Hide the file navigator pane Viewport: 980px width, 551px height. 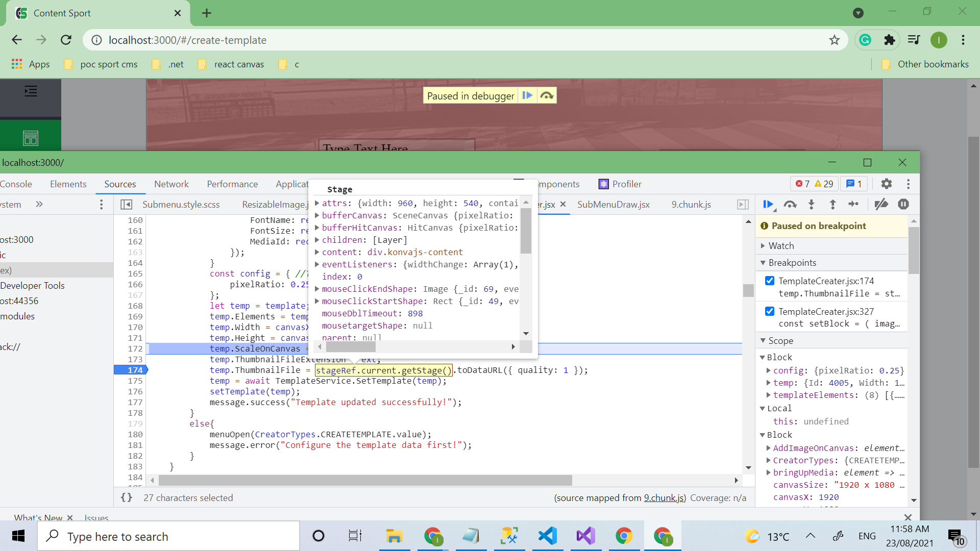coord(126,204)
